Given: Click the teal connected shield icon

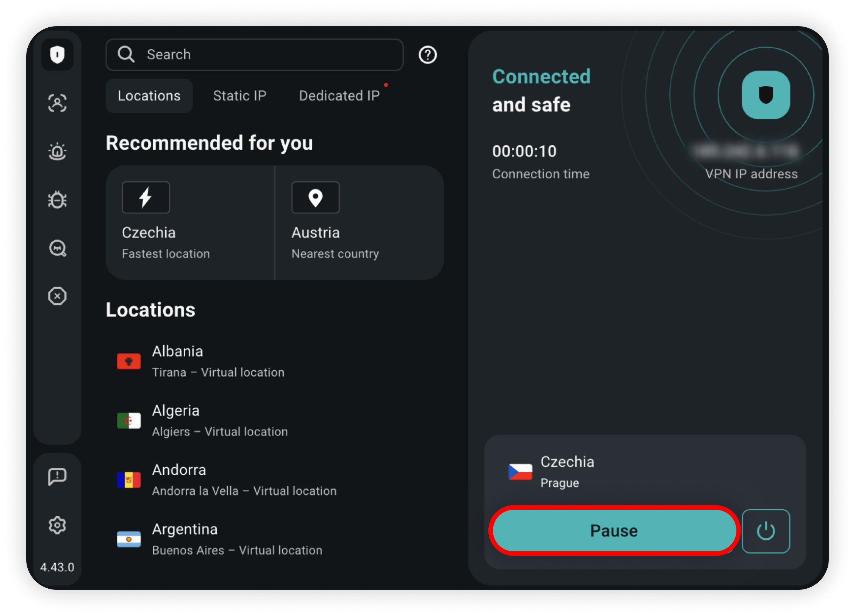Looking at the screenshot, I should point(766,95).
